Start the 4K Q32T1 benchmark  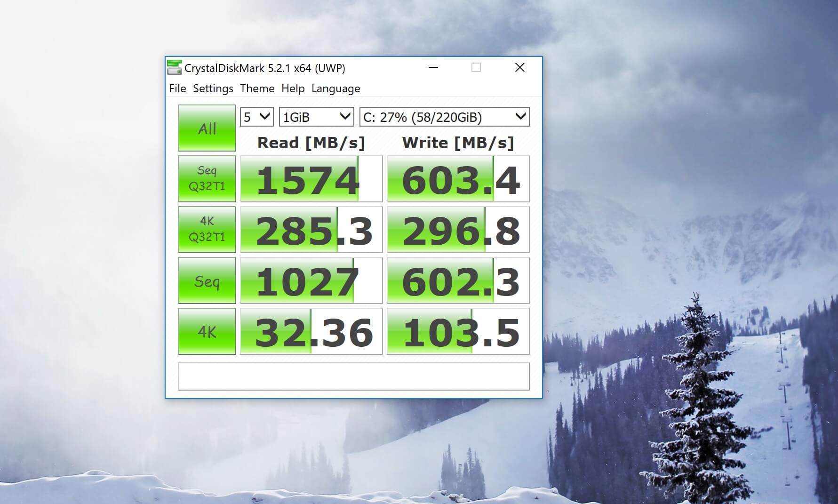[x=207, y=230]
